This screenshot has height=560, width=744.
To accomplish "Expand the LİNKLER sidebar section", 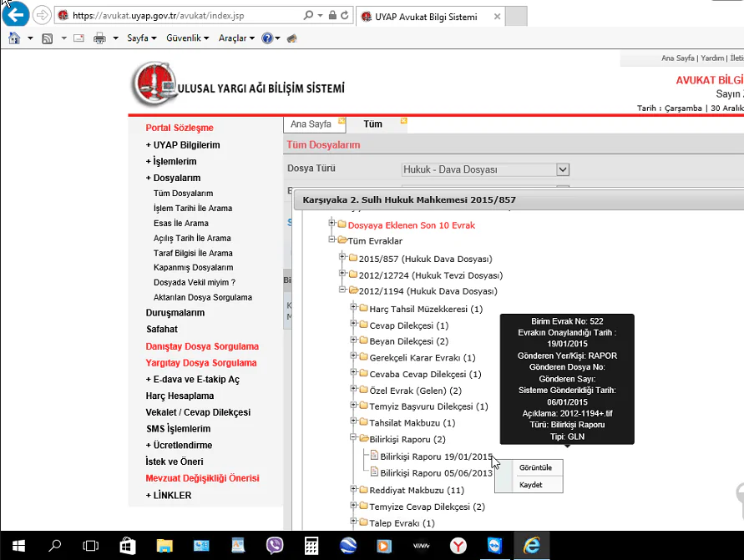I will coord(169,496).
